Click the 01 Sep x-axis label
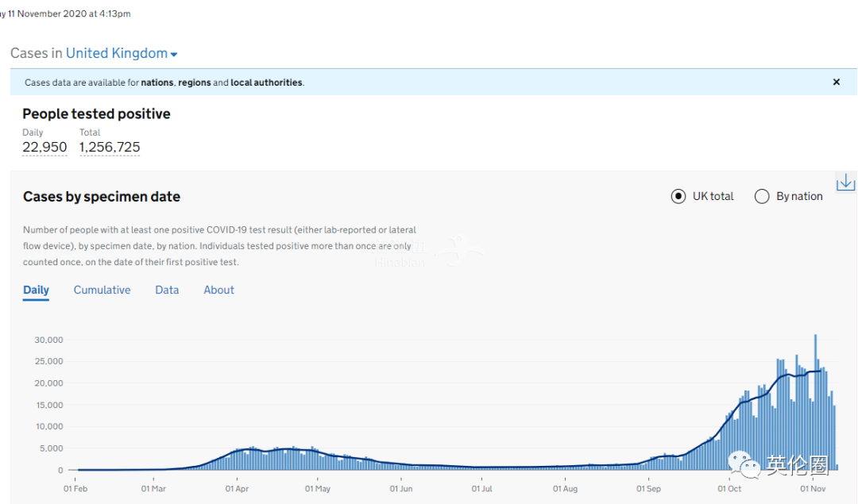Viewport: 858px width, 504px height. (648, 489)
